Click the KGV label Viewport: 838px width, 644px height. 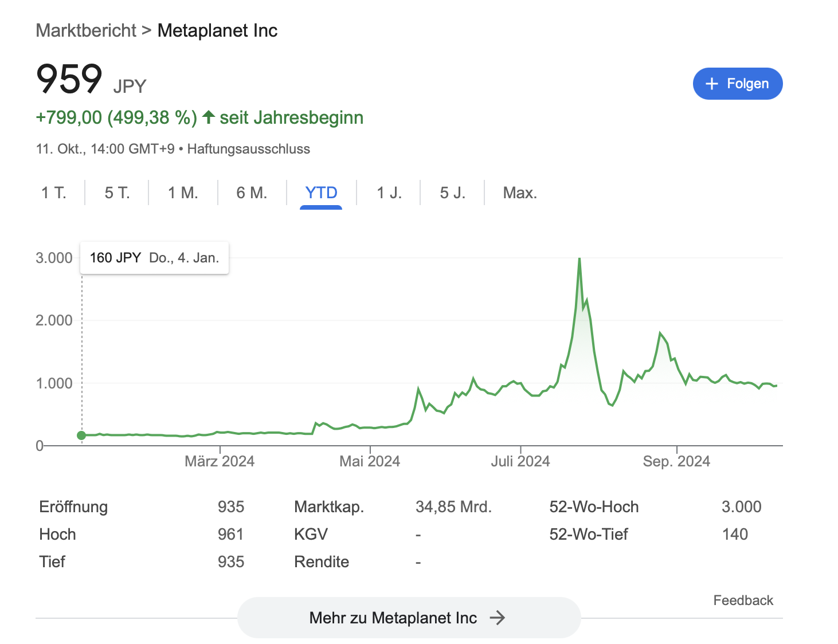point(311,535)
